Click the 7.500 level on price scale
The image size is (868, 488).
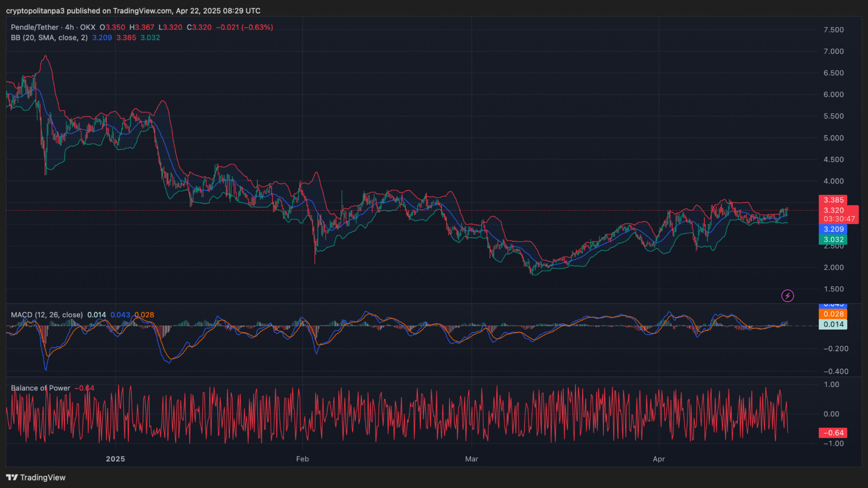833,30
